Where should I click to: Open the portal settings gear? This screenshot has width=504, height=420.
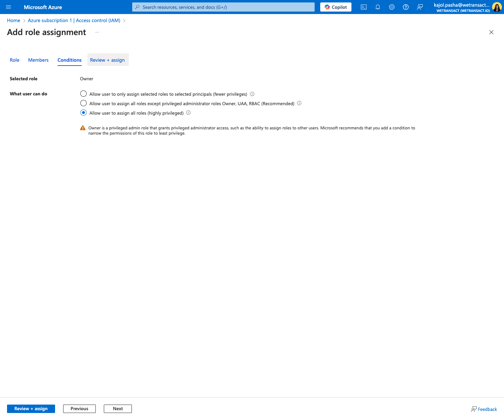(392, 7)
